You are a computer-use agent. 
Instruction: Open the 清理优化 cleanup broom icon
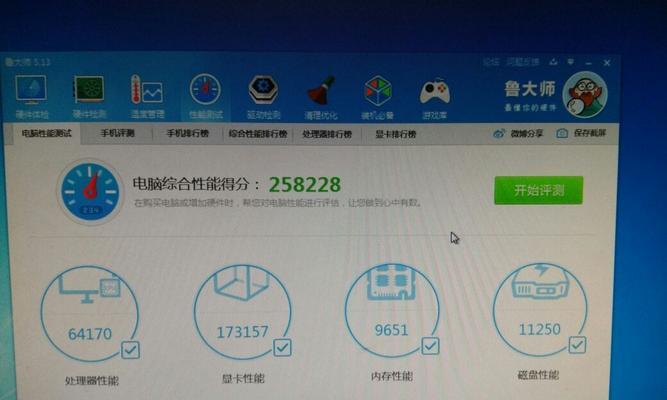pos(321,91)
